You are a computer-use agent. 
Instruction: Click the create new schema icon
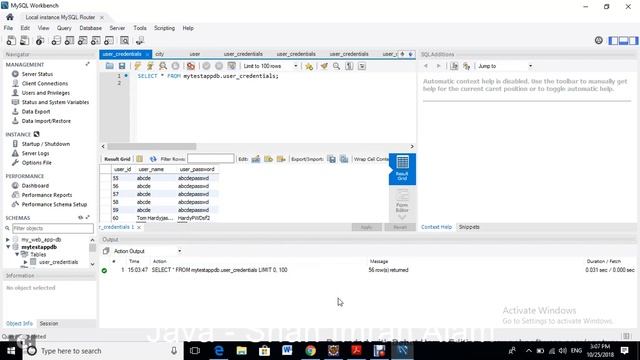[x=56, y=40]
